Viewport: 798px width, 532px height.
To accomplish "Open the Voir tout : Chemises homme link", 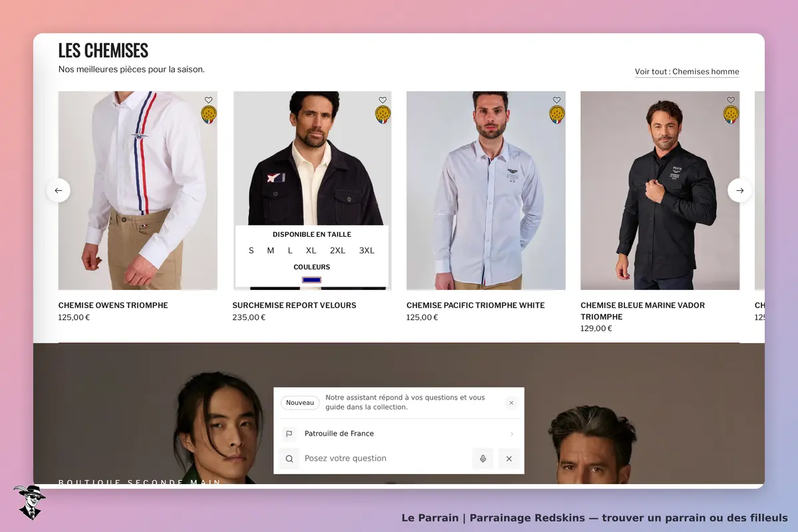I will tap(687, 72).
